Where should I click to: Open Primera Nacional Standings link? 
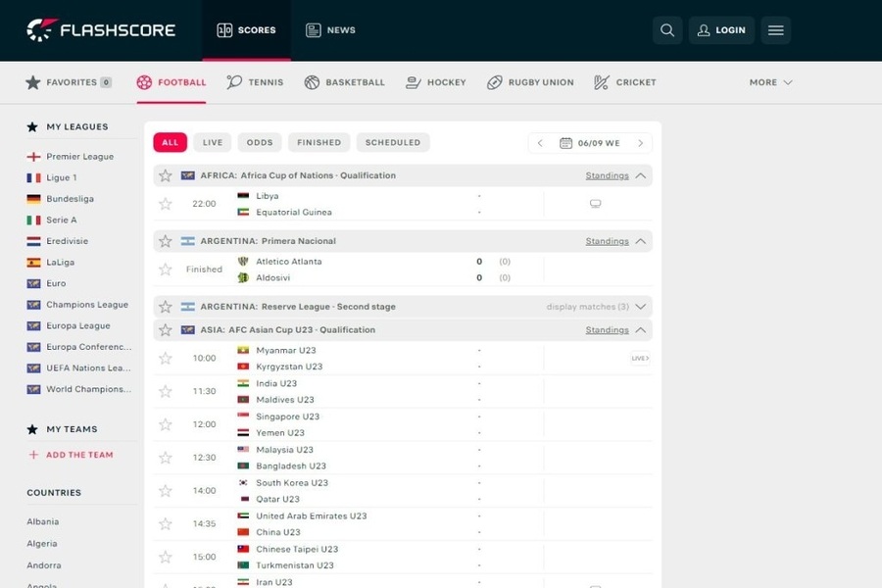(x=607, y=241)
